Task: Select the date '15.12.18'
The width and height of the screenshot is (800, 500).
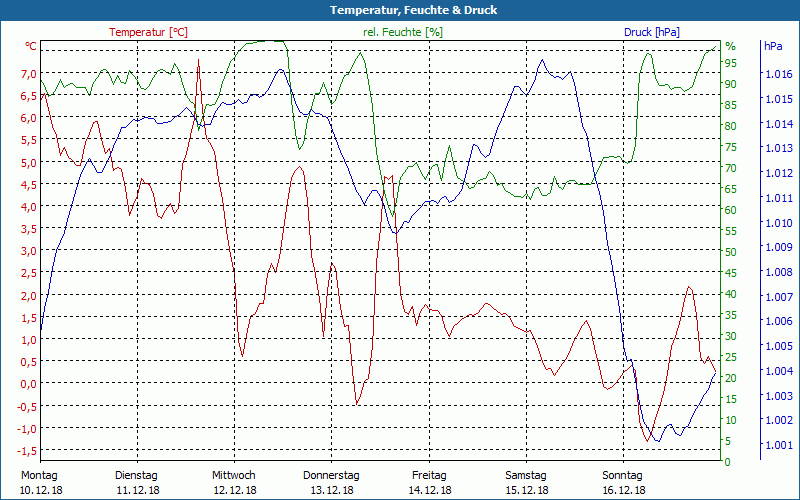Action: (527, 490)
